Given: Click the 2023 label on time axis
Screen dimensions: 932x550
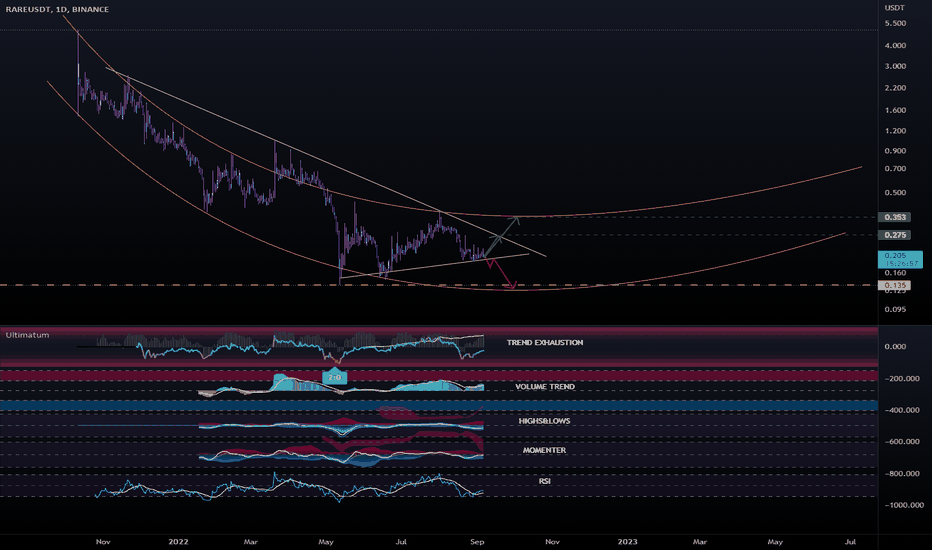Looking at the screenshot, I should pyautogui.click(x=628, y=542).
